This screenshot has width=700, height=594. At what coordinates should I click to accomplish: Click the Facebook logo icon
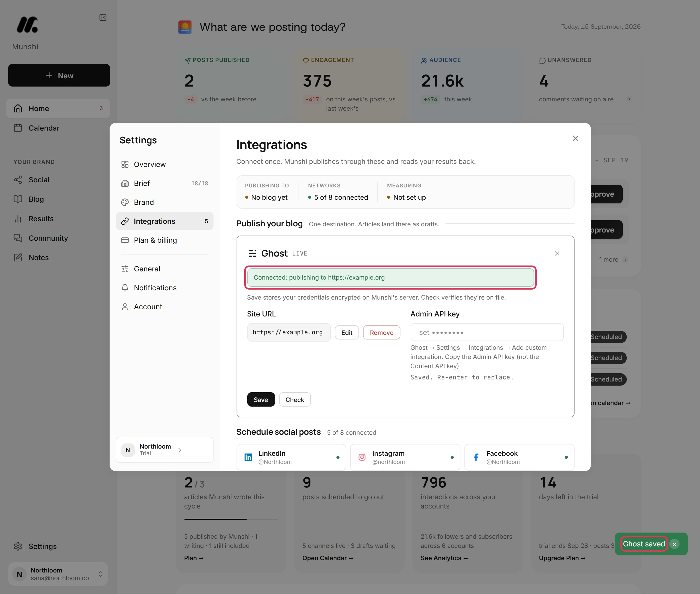(x=476, y=457)
